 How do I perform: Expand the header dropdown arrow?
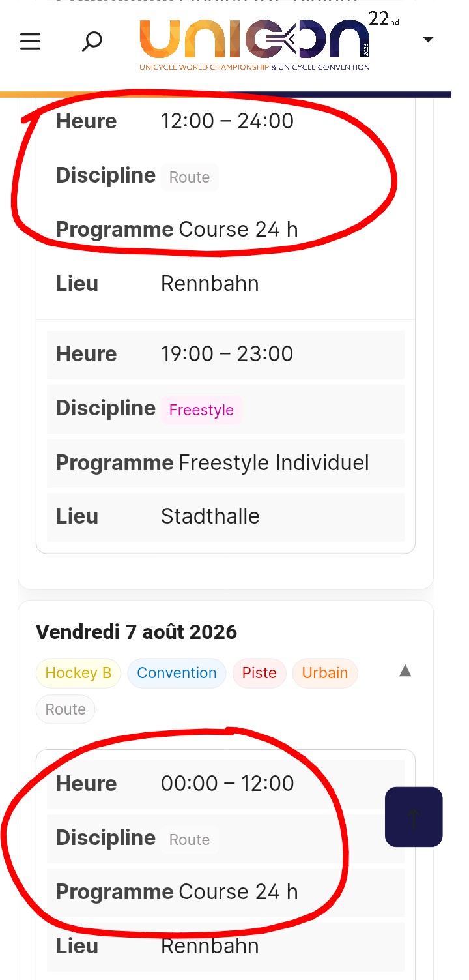tap(428, 40)
